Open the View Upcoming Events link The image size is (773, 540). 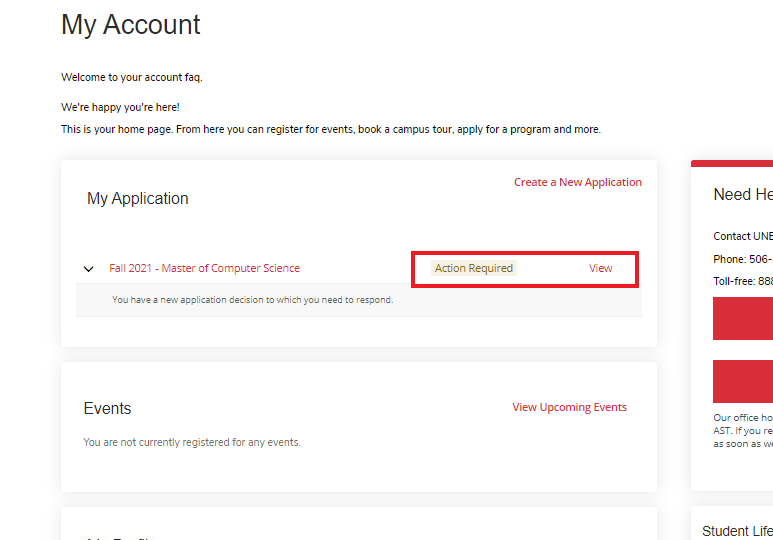pyautogui.click(x=569, y=407)
